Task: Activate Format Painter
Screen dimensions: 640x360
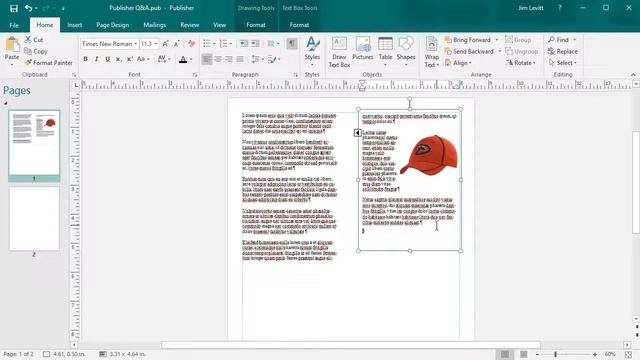Action: 49,63
